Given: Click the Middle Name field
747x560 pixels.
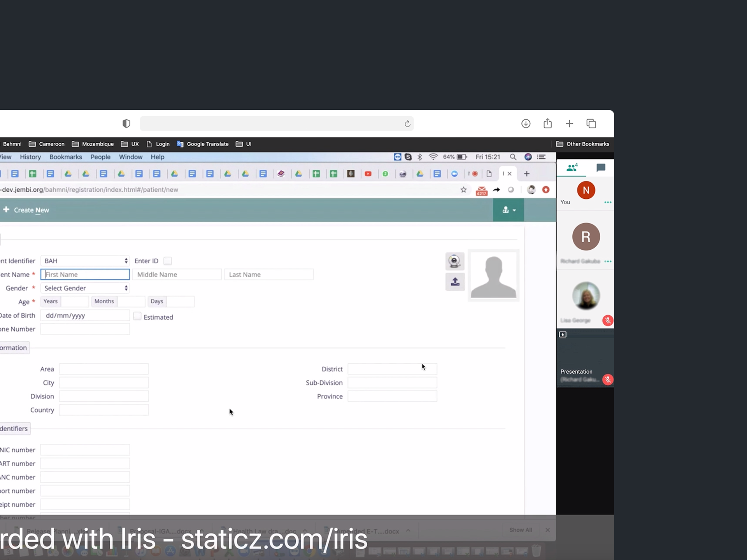Looking at the screenshot, I should [x=177, y=275].
